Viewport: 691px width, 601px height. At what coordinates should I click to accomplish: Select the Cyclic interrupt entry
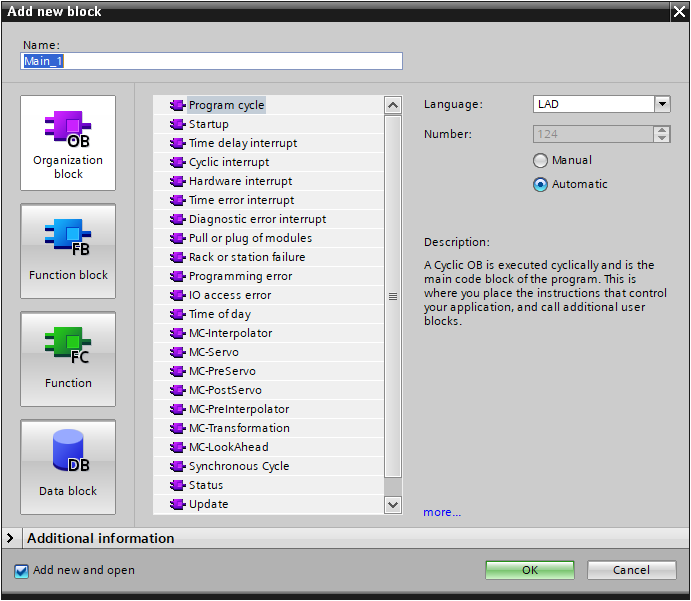point(268,162)
